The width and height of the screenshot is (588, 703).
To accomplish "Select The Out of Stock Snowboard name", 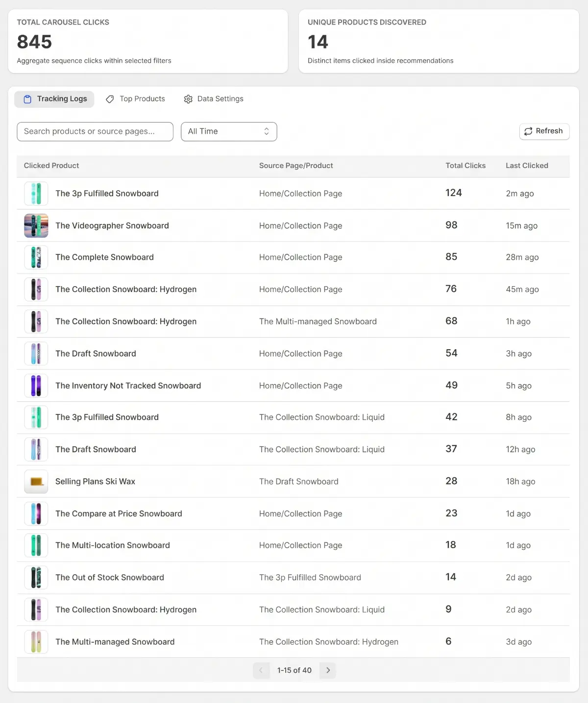I will (110, 578).
